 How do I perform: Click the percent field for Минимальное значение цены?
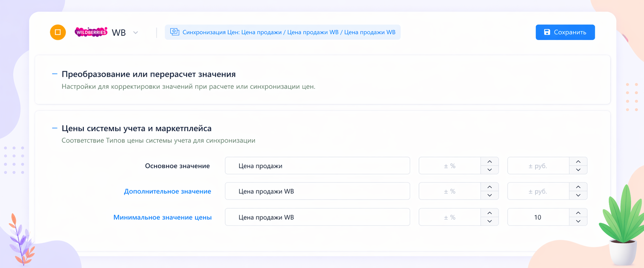point(450,217)
